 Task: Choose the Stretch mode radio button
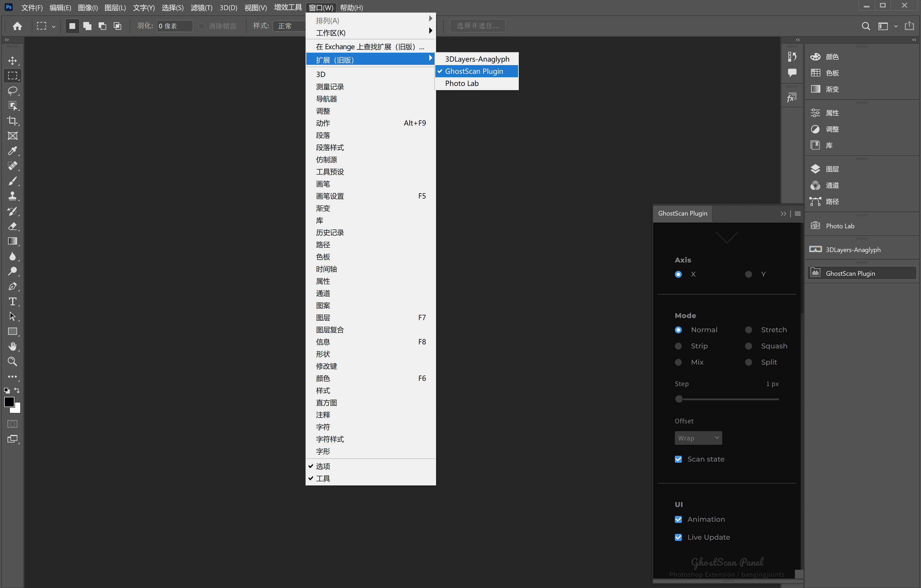[749, 330]
